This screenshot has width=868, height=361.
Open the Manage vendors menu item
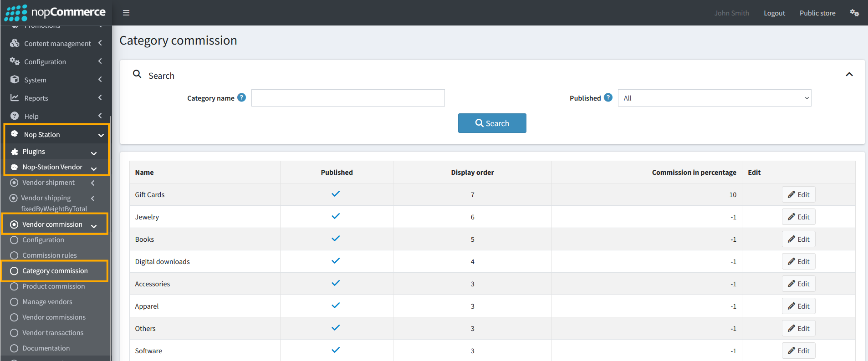click(x=47, y=302)
